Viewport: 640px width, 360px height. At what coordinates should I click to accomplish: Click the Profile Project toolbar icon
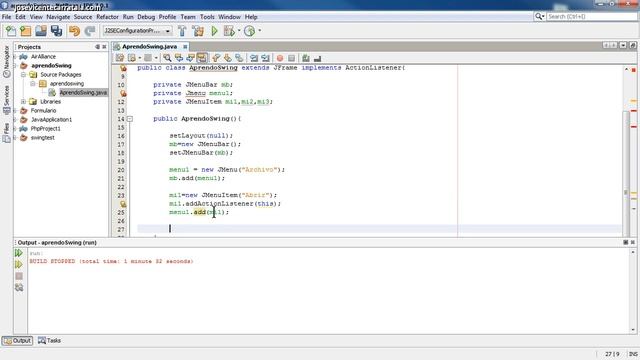coord(249,31)
